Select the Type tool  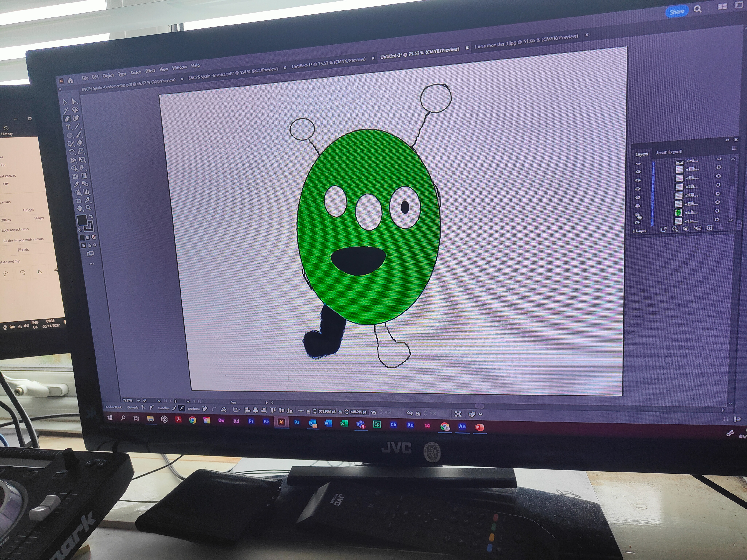[x=68, y=127]
